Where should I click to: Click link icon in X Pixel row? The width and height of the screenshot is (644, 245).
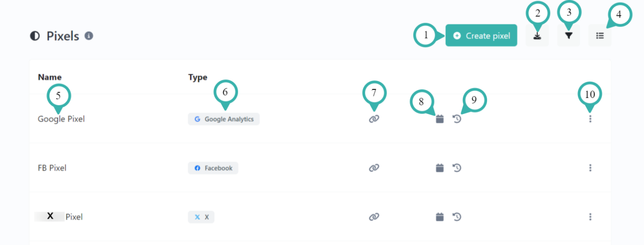[x=374, y=217]
